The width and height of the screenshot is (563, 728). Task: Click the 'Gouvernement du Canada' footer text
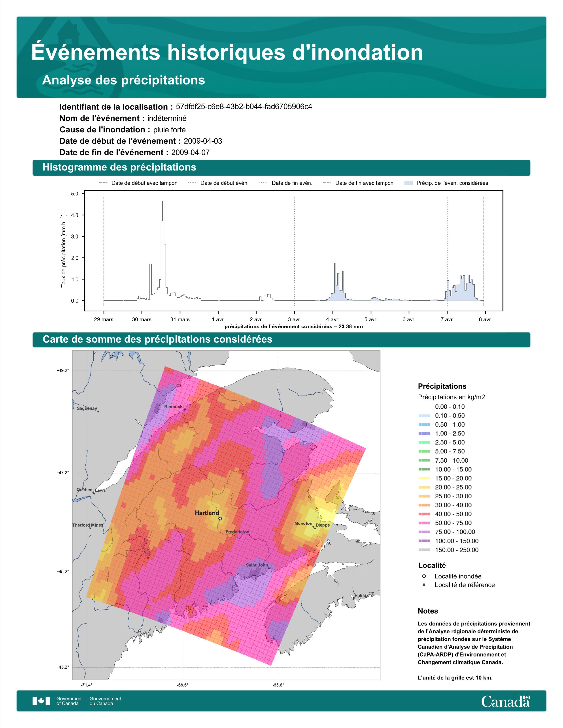105,701
